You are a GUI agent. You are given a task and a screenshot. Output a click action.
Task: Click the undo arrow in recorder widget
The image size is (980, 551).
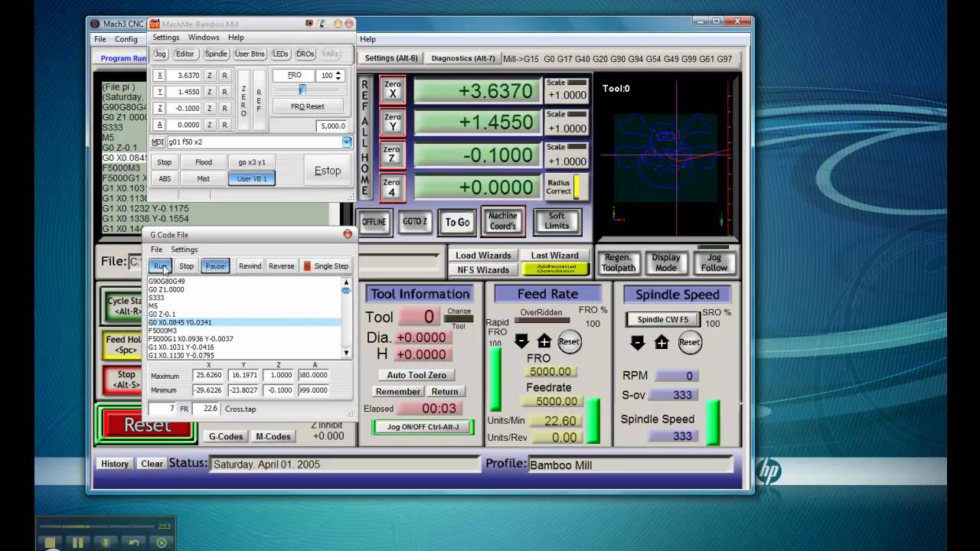coord(133,543)
